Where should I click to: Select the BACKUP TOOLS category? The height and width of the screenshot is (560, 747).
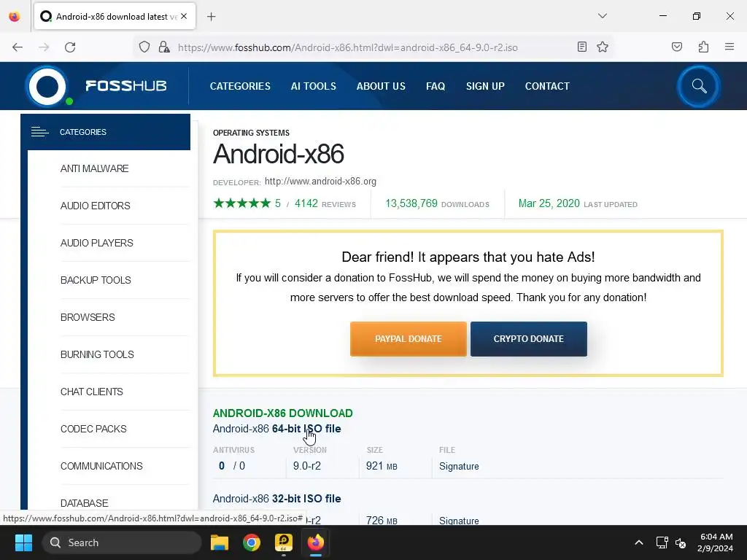pyautogui.click(x=96, y=280)
